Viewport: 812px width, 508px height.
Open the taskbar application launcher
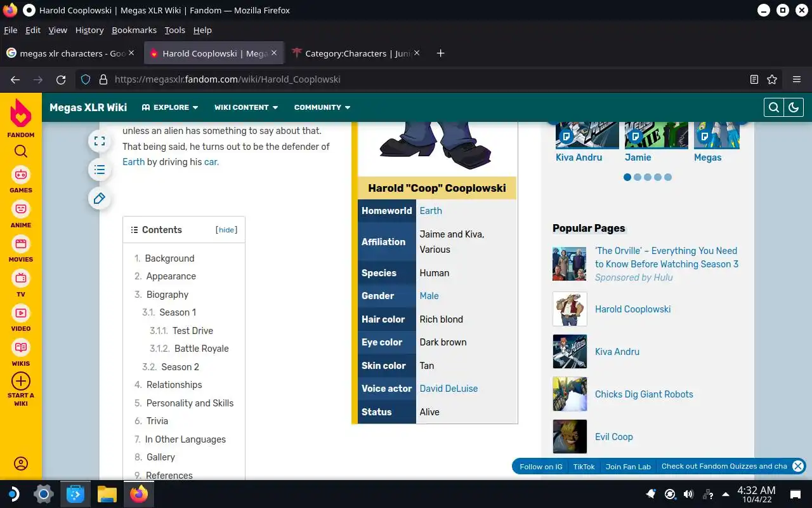[x=13, y=494]
